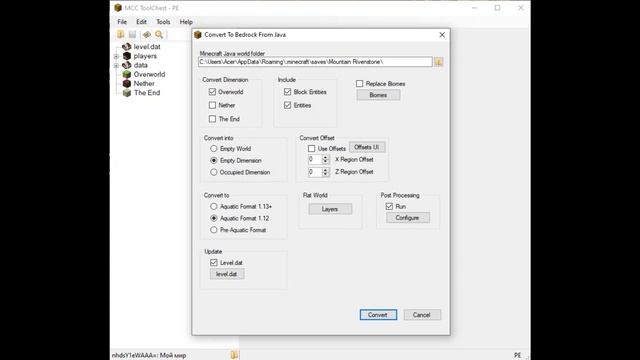Click the Convert button

pyautogui.click(x=378, y=315)
